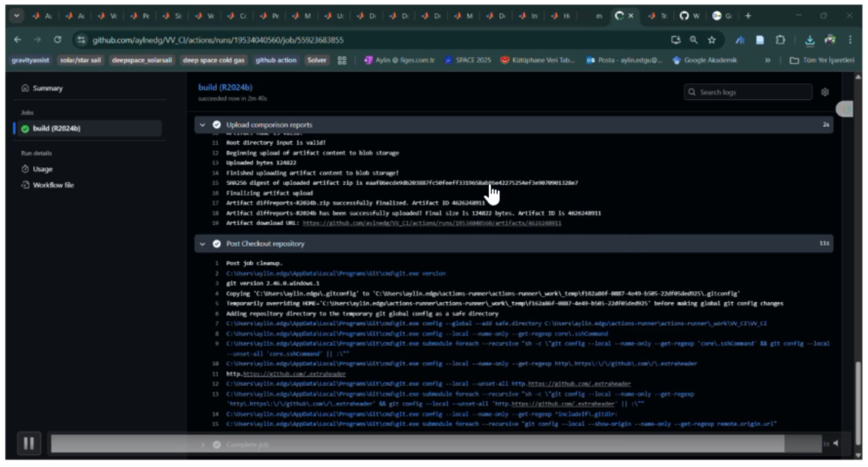
Task: Open the Summary page in sidebar
Action: click(47, 88)
